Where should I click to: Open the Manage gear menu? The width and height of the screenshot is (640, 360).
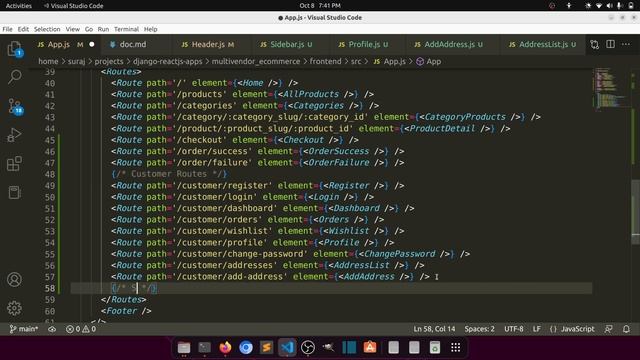coord(15,308)
